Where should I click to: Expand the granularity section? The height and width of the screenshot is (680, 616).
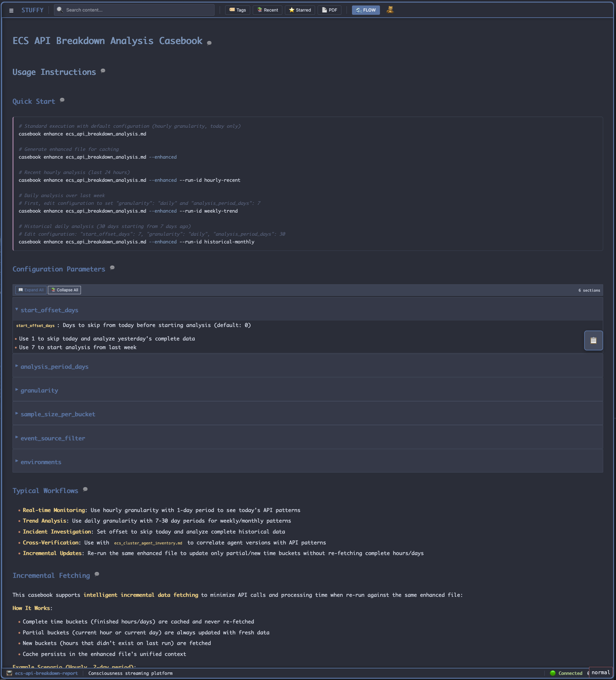tap(39, 391)
